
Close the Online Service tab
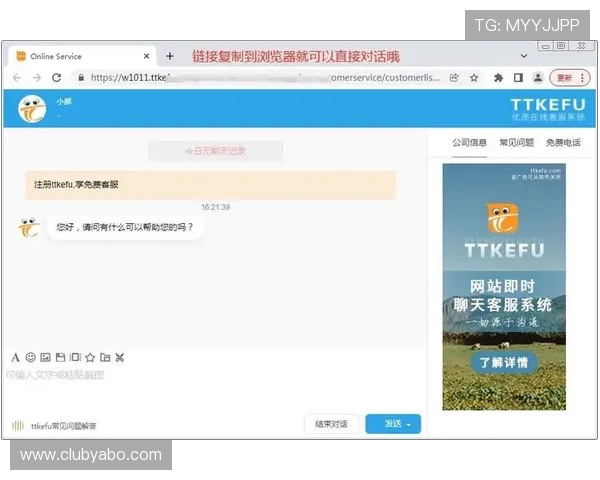pyautogui.click(x=147, y=56)
